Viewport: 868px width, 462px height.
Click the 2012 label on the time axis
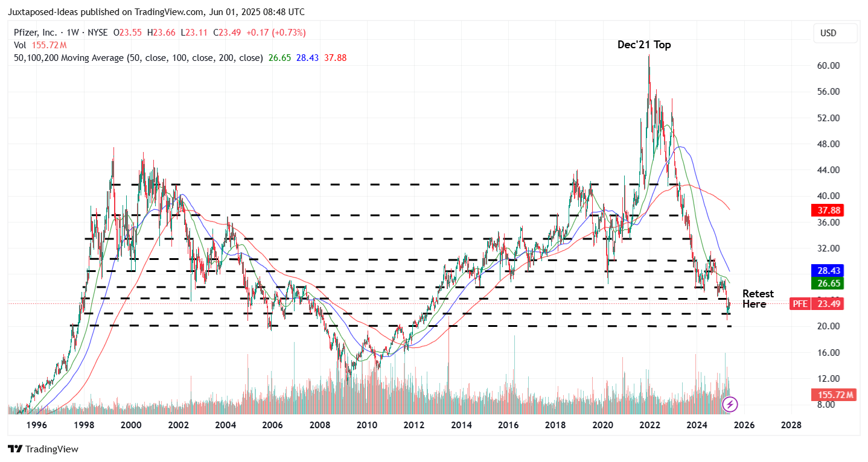point(414,425)
